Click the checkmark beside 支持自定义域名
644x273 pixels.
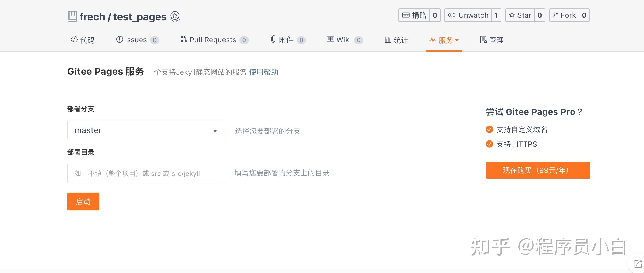click(489, 129)
